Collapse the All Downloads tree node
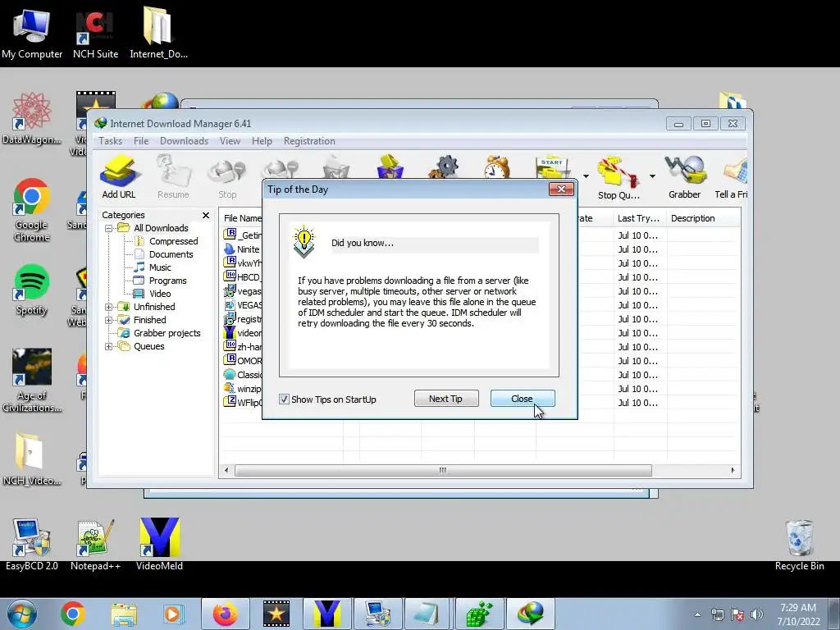Screen dimensions: 840x630 tap(109, 228)
